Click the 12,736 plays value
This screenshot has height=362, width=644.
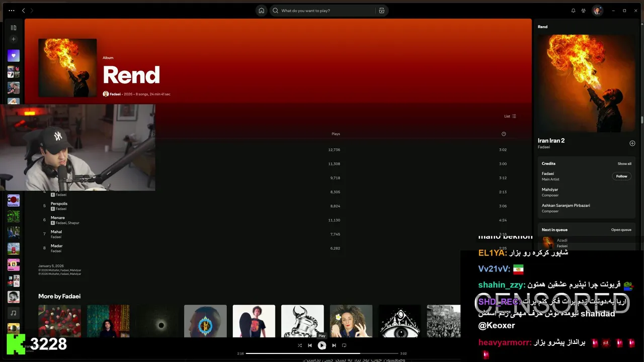(334, 150)
